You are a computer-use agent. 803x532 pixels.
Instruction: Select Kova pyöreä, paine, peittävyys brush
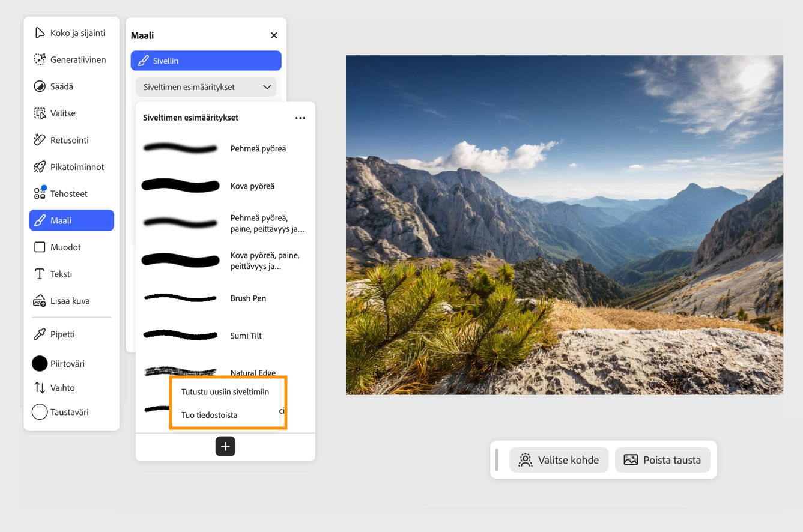tap(225, 261)
